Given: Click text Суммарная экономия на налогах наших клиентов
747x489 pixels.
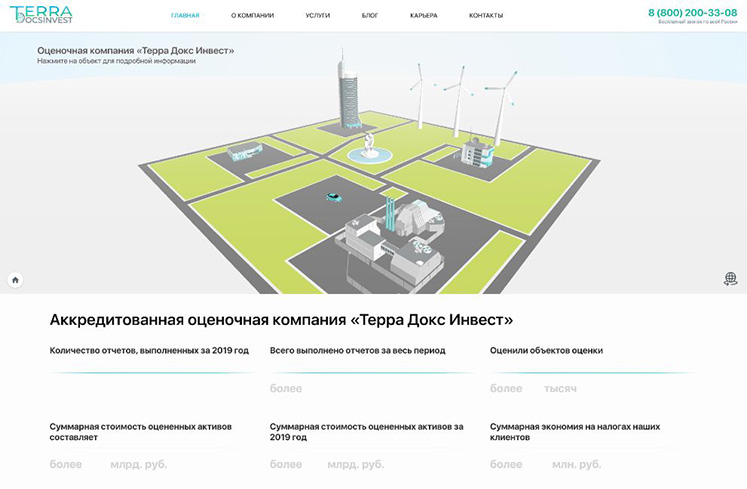Looking at the screenshot, I should coord(575,432).
